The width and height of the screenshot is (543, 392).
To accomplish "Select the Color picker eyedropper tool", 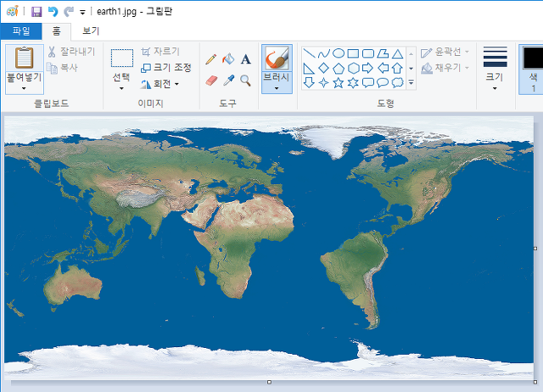I will click(228, 81).
